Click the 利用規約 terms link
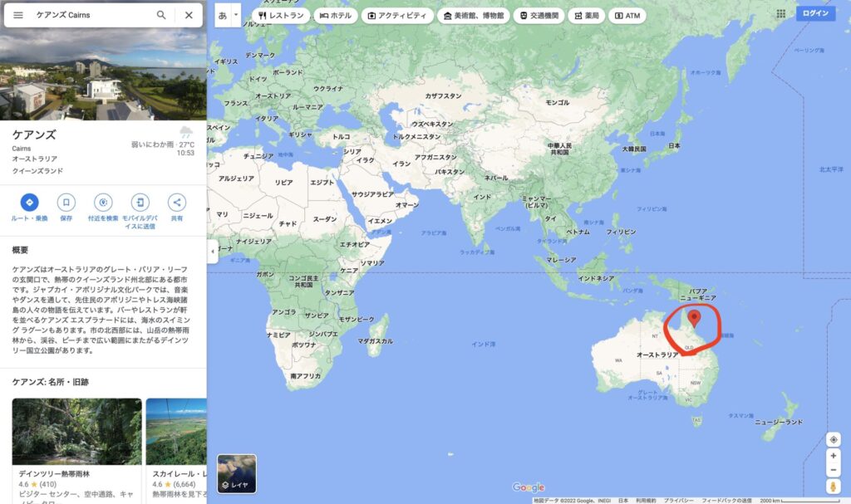 click(x=646, y=500)
